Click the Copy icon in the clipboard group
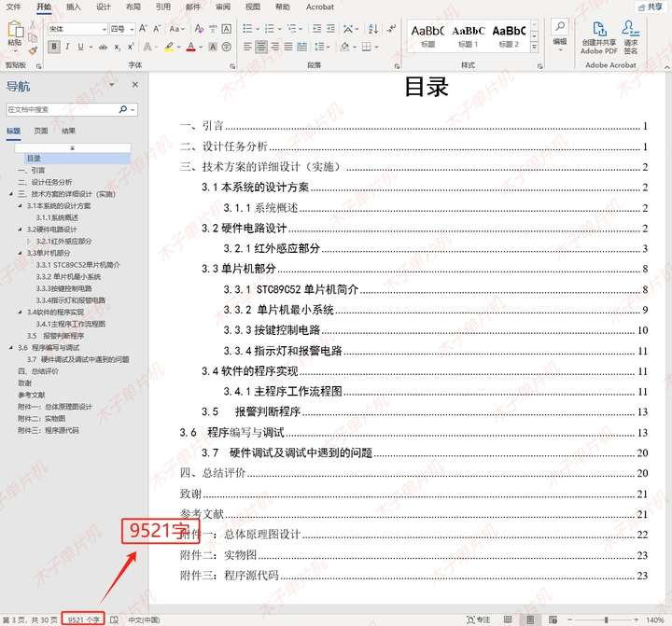This screenshot has width=672, height=626. tap(33, 37)
